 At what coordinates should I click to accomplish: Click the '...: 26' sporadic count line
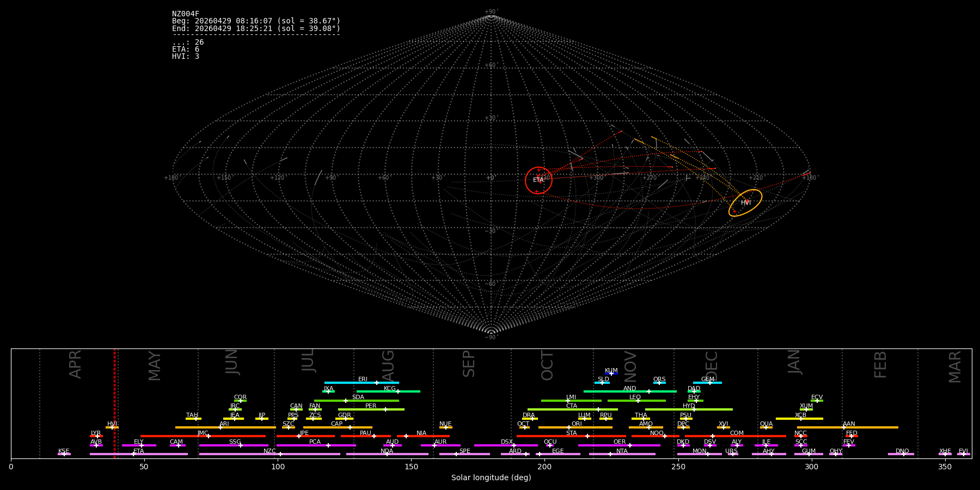click(x=188, y=42)
